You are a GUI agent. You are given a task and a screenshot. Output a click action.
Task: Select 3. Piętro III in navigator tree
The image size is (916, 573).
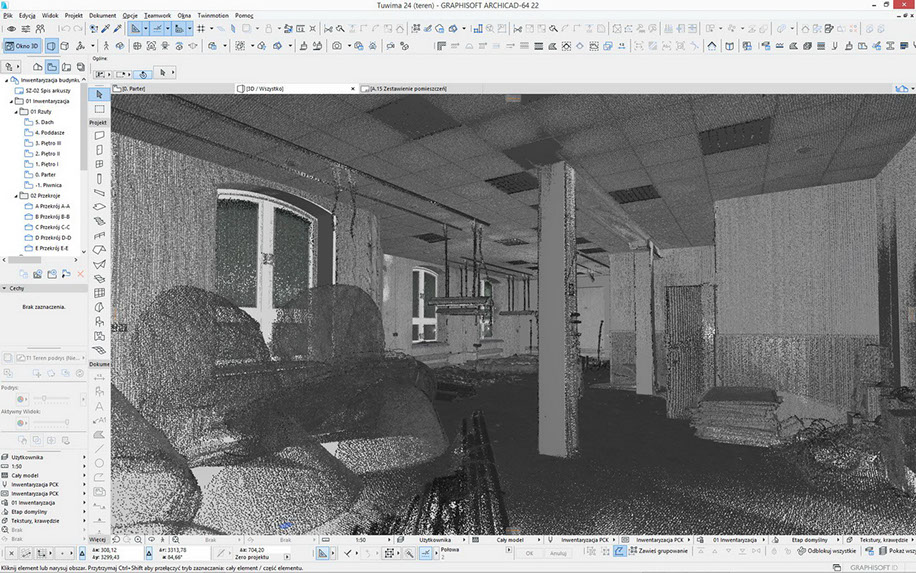(x=48, y=143)
